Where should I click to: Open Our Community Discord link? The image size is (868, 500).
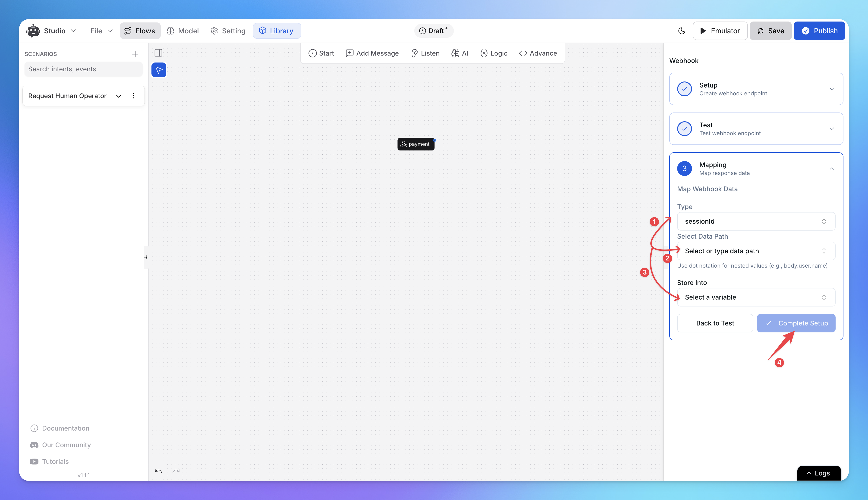coord(60,445)
